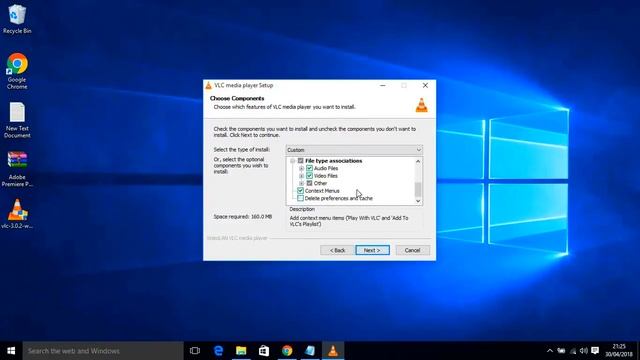Select the vlc-3.0.2 installer desktop icon

pos(17,213)
